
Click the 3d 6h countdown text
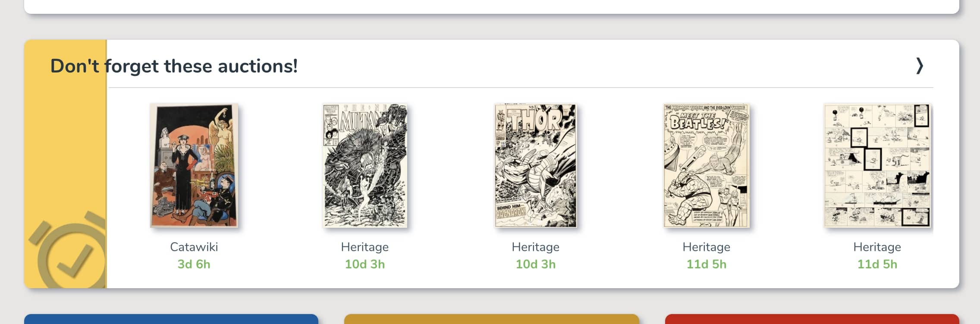[194, 264]
